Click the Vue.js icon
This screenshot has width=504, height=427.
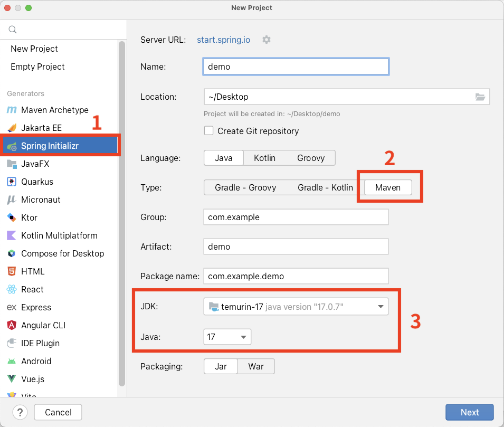[x=12, y=379]
